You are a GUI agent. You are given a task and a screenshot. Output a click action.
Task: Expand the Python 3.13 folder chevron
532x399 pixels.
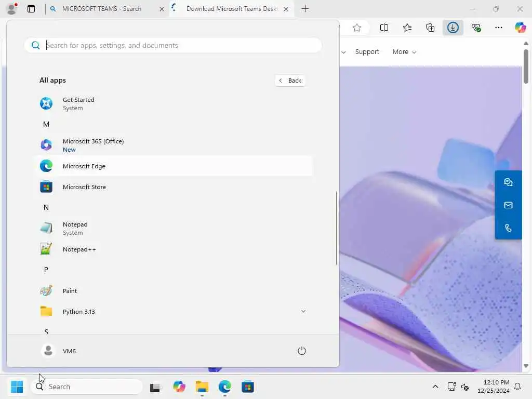pyautogui.click(x=303, y=312)
